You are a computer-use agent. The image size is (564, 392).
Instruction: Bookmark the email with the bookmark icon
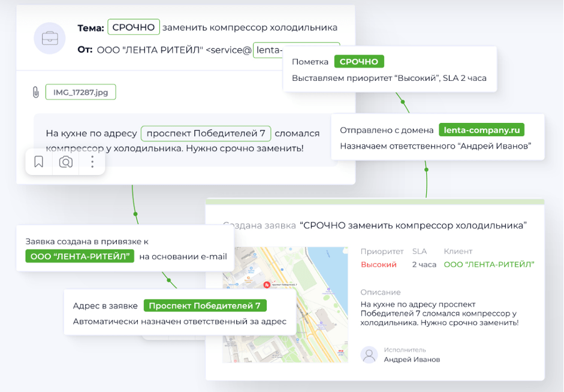[39, 162]
